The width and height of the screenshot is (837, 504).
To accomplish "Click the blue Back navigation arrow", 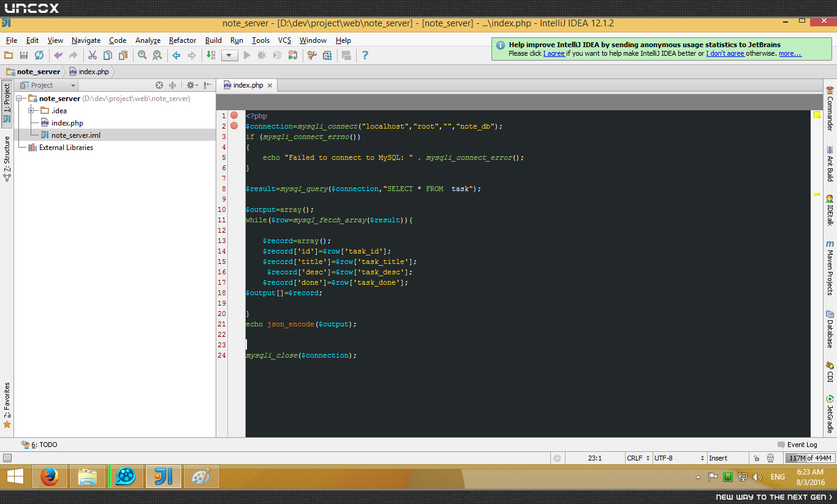I will [176, 56].
